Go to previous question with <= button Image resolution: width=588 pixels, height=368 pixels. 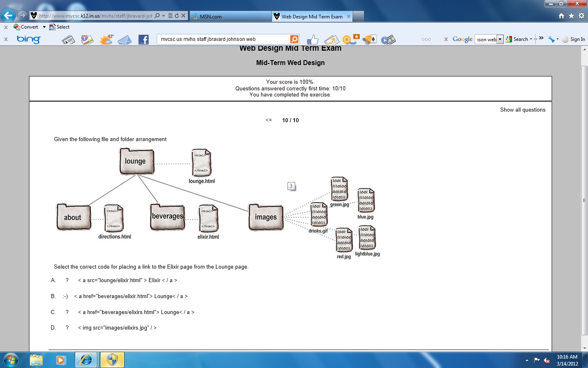[x=269, y=120]
